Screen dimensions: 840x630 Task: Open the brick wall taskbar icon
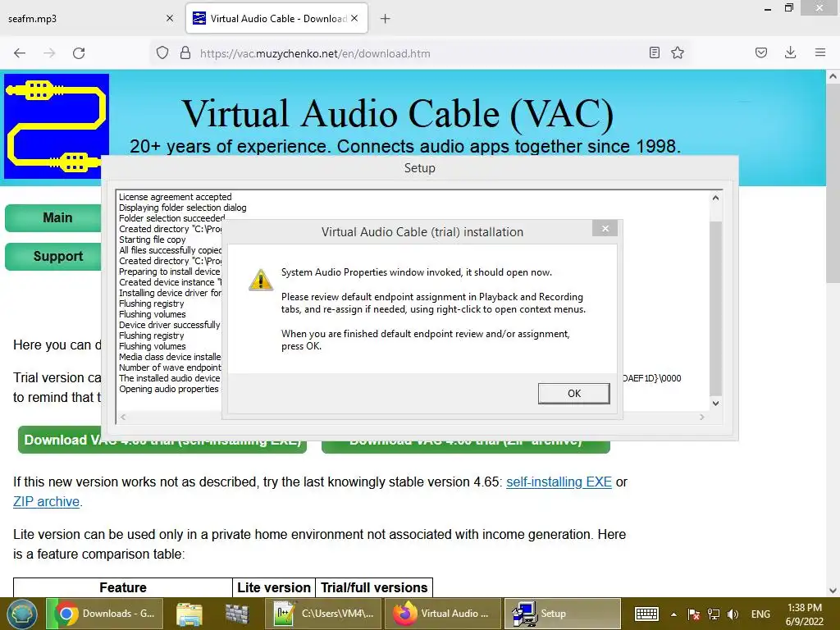237,614
